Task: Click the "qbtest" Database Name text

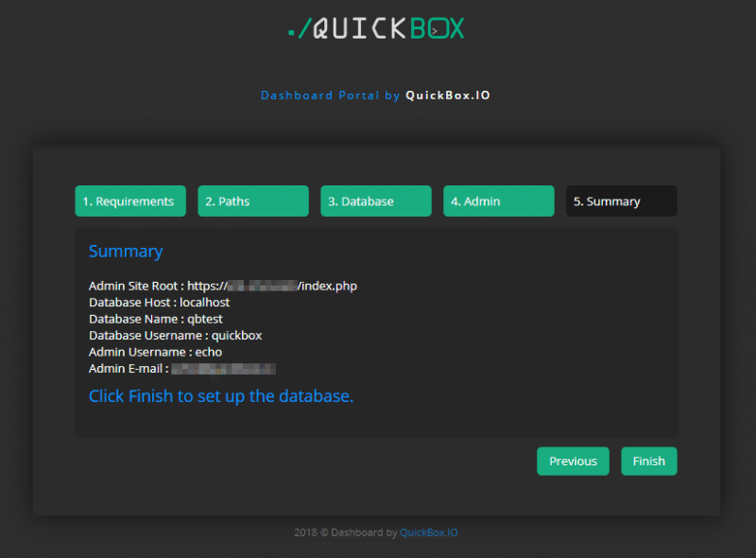Action: tap(206, 319)
